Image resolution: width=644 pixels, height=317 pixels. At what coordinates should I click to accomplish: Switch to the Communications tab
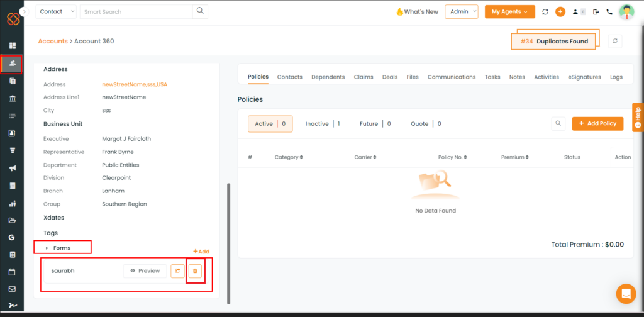coord(452,77)
